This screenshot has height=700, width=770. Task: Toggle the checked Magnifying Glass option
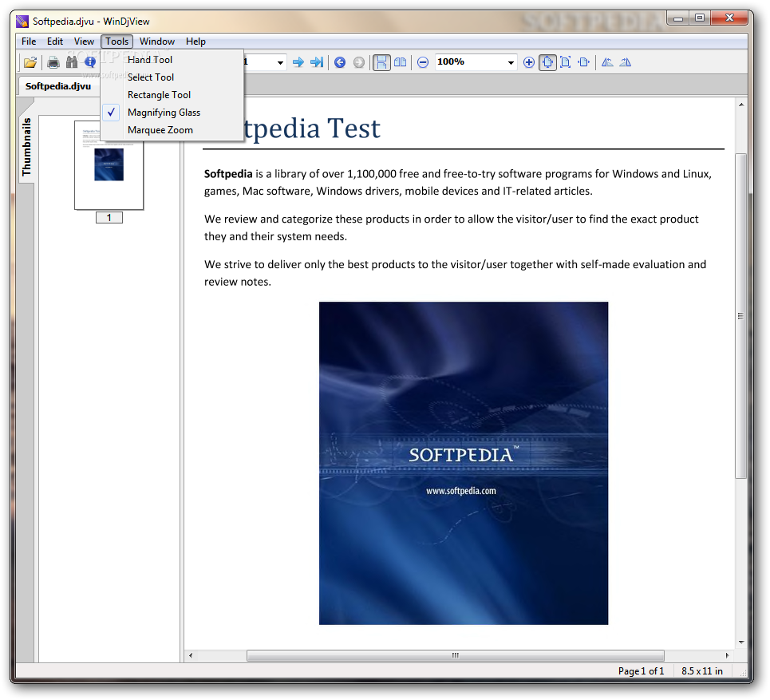(x=172, y=113)
